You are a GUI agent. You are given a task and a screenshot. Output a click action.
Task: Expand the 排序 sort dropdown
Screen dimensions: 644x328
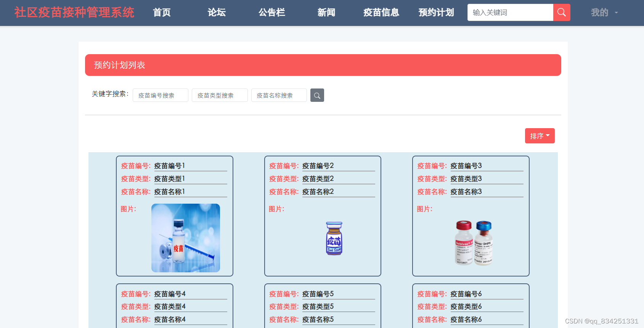[x=540, y=136]
